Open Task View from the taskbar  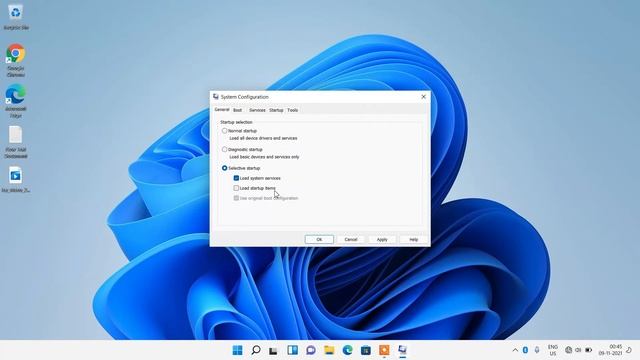273,350
